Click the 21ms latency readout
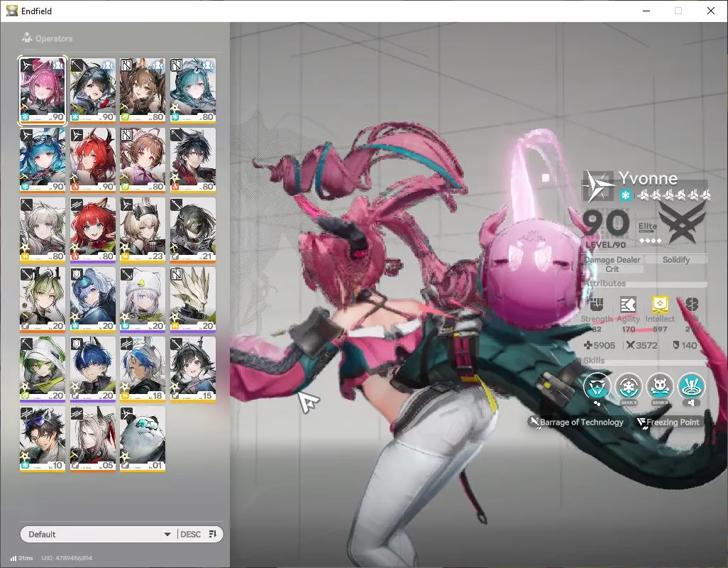Image resolution: width=728 pixels, height=568 pixels. point(26,558)
